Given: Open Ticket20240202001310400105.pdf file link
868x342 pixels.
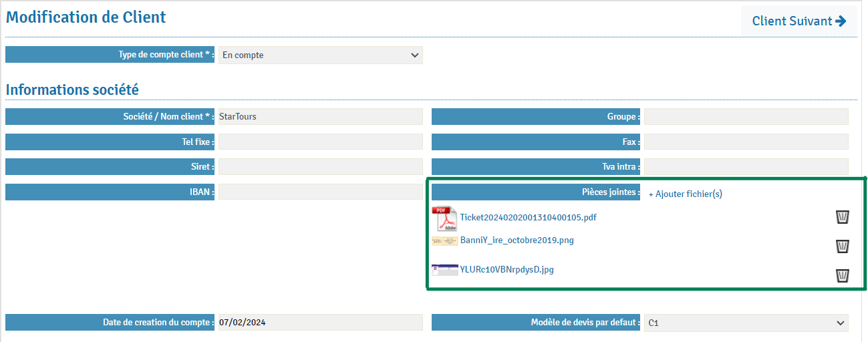Looking at the screenshot, I should 528,217.
